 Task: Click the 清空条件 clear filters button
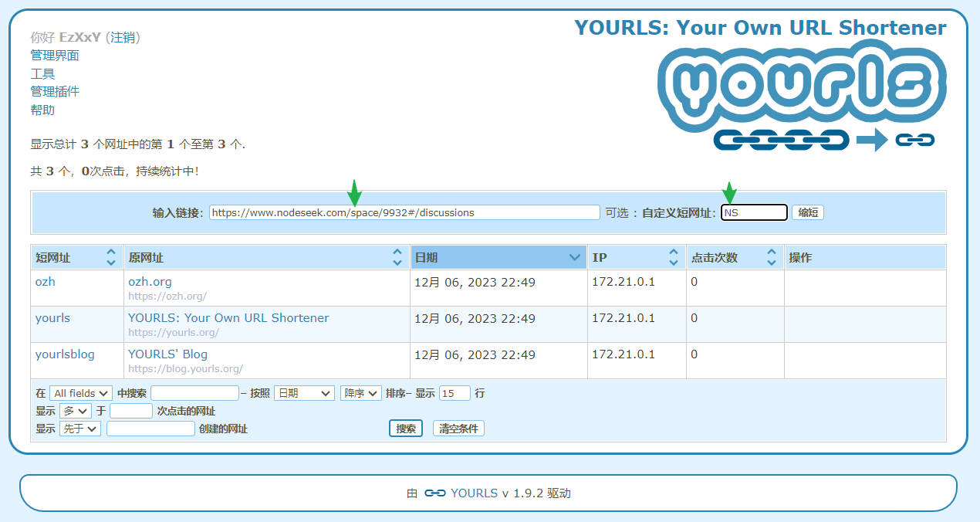[x=458, y=429]
